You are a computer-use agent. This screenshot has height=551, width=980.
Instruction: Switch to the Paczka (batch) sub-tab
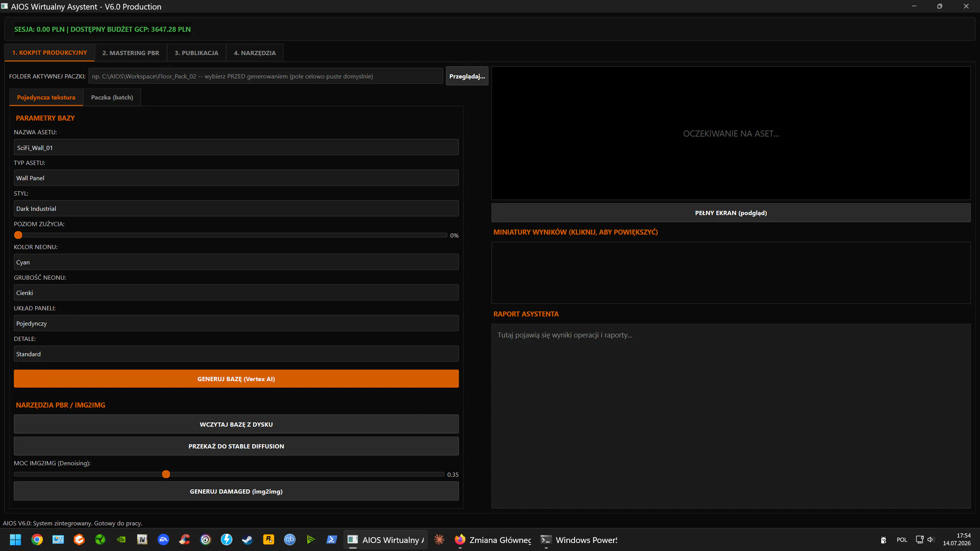click(112, 97)
